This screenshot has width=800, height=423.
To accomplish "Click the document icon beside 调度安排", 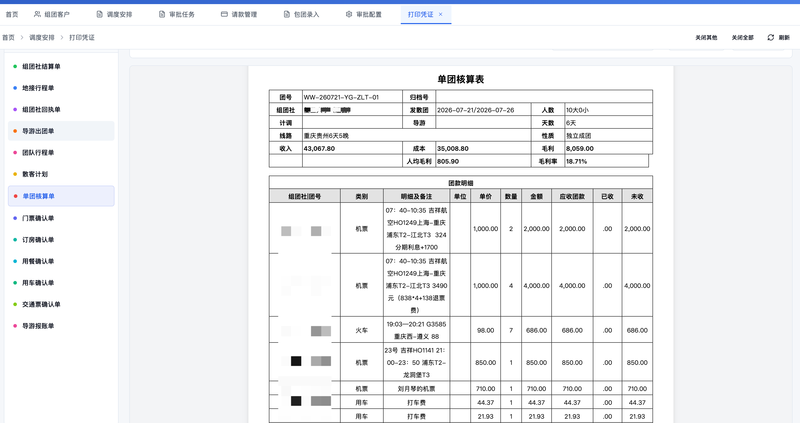I will 99,14.
